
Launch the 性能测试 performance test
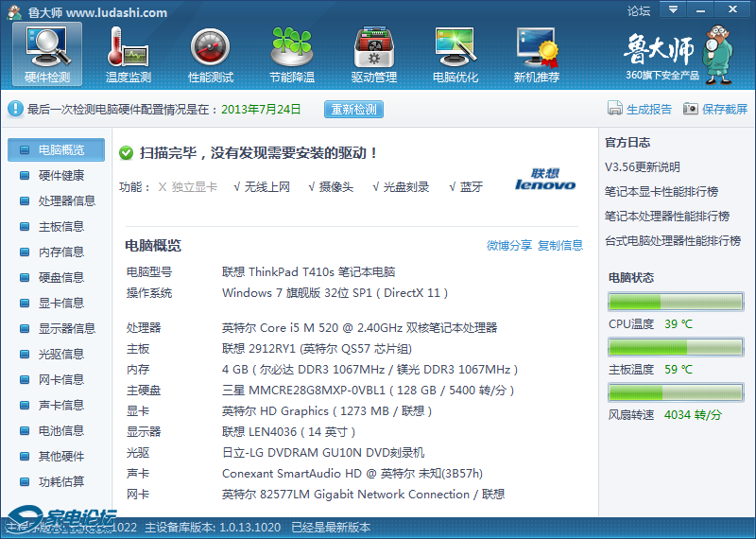click(x=210, y=54)
